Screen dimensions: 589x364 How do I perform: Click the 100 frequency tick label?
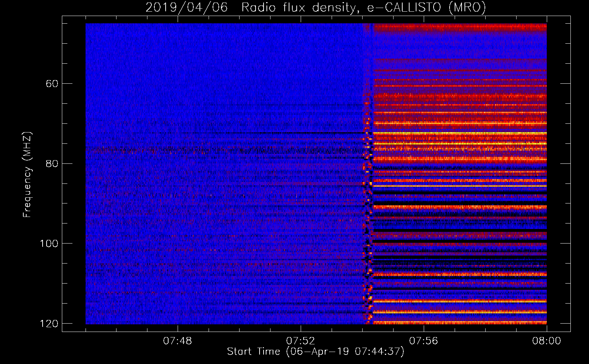pyautogui.click(x=49, y=244)
